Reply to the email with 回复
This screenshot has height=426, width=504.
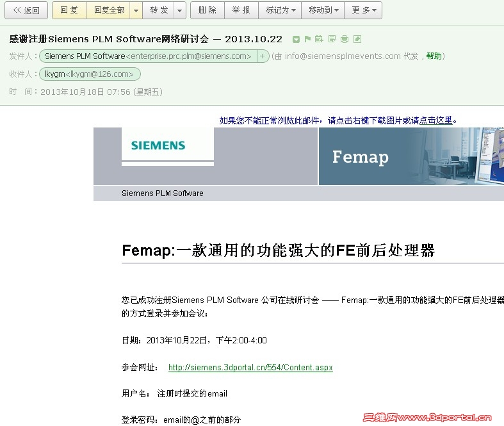tap(69, 10)
